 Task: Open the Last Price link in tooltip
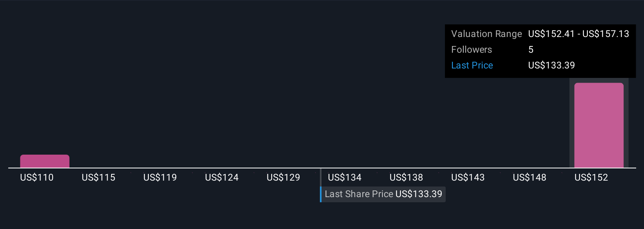coord(472,65)
